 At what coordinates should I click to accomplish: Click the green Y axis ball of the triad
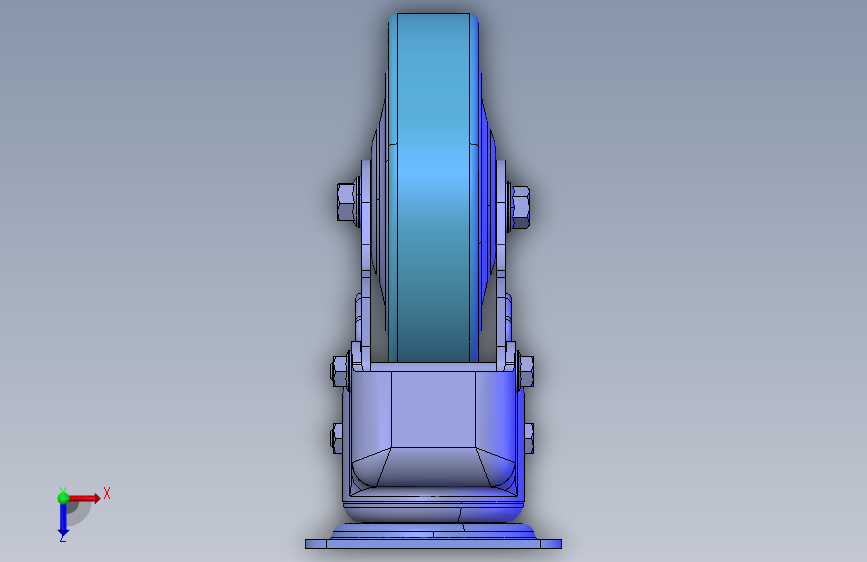pos(63,498)
